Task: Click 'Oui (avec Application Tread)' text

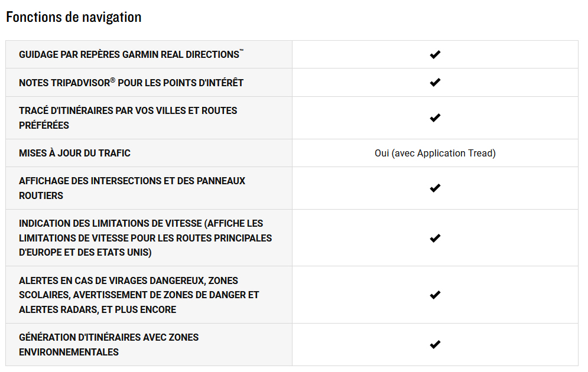Action: (x=435, y=153)
